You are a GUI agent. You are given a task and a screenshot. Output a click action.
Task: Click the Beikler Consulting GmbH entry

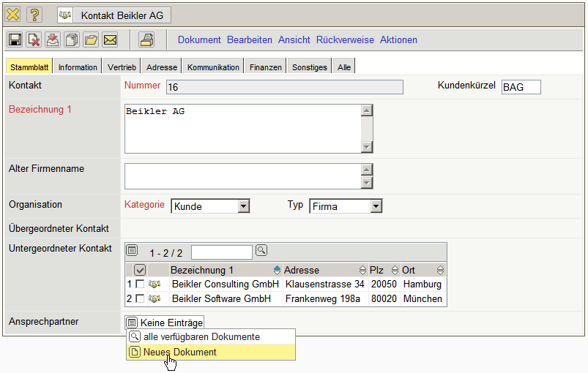tap(225, 285)
